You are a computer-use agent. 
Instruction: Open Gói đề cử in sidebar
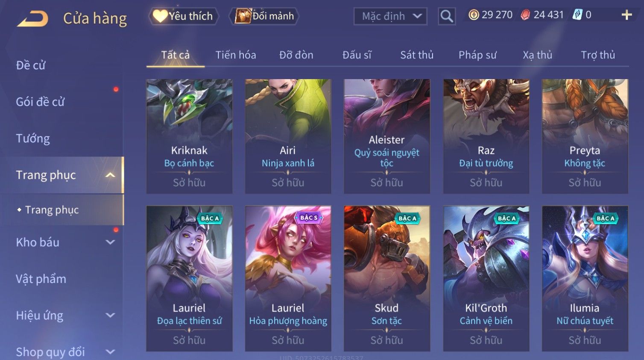[x=40, y=102]
